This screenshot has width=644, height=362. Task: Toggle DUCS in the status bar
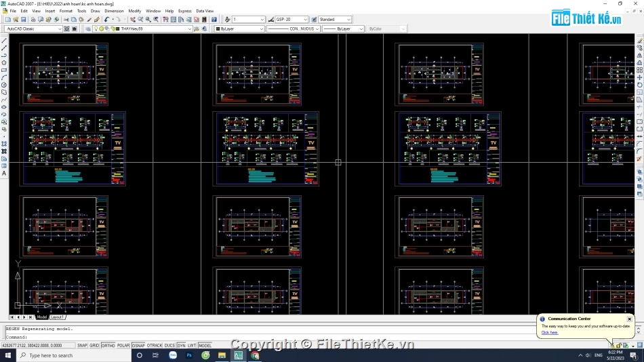coord(169,346)
